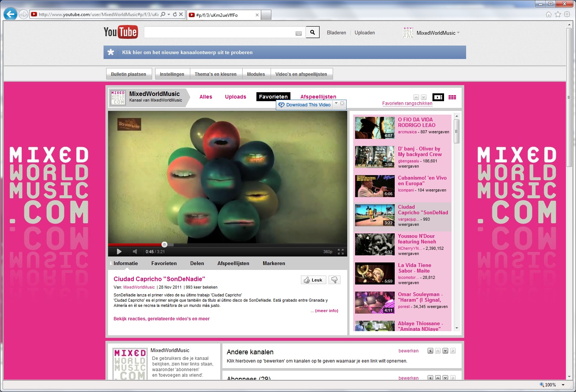This screenshot has height=392, width=576.
Task: Click the video progress slider knob
Action: 164,245
